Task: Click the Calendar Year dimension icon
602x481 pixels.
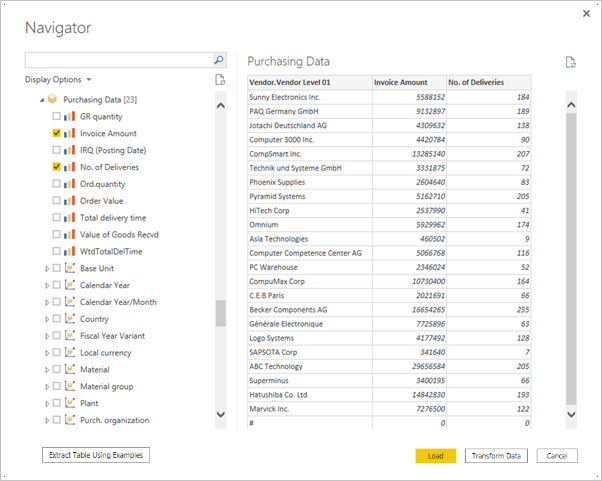Action: click(69, 285)
